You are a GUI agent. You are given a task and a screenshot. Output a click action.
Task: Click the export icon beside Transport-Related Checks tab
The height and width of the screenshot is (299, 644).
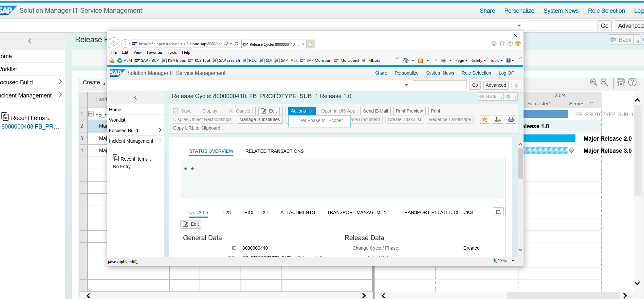pos(498,212)
